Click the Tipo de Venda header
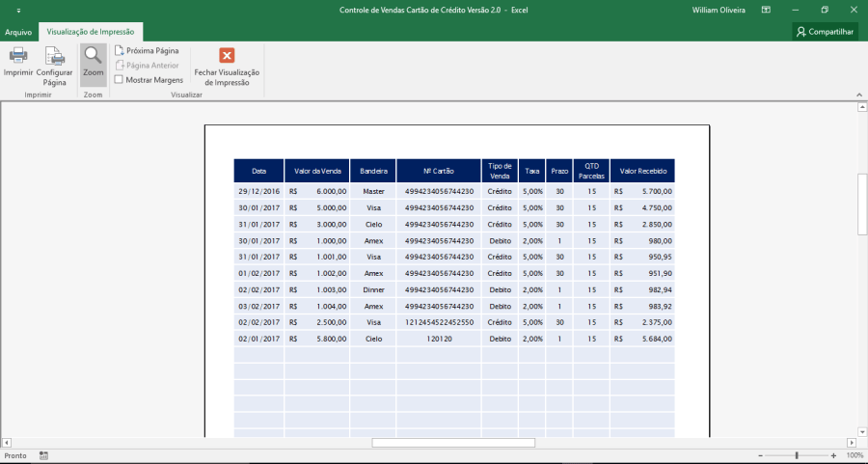This screenshot has width=868, height=464. click(x=500, y=171)
